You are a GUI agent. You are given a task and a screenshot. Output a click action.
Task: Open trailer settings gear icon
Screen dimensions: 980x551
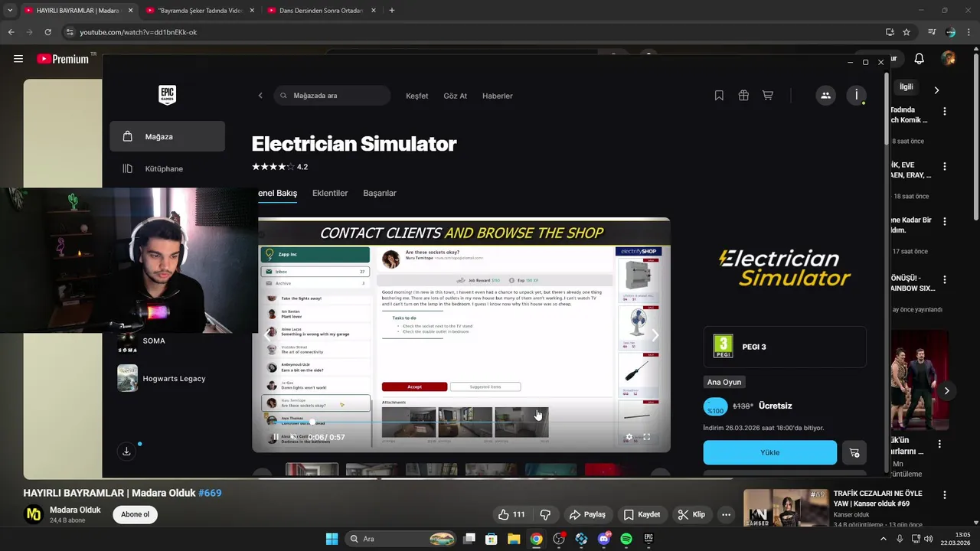point(629,437)
